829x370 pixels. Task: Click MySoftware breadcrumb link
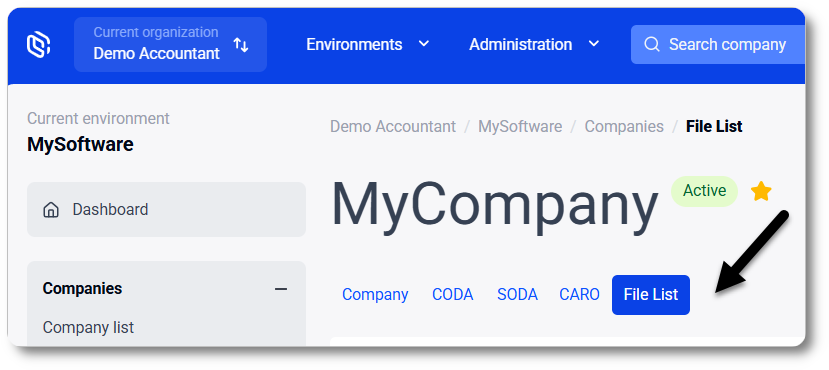520,127
